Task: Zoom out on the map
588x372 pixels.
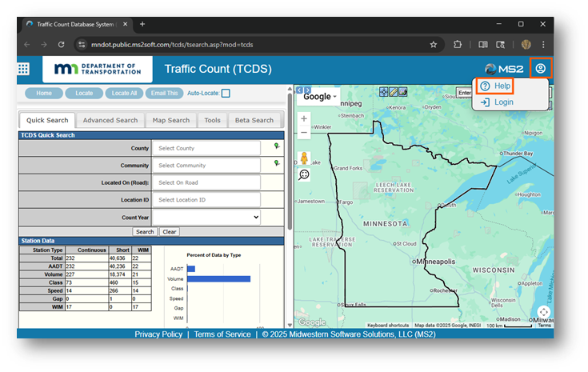Action: coord(304,133)
